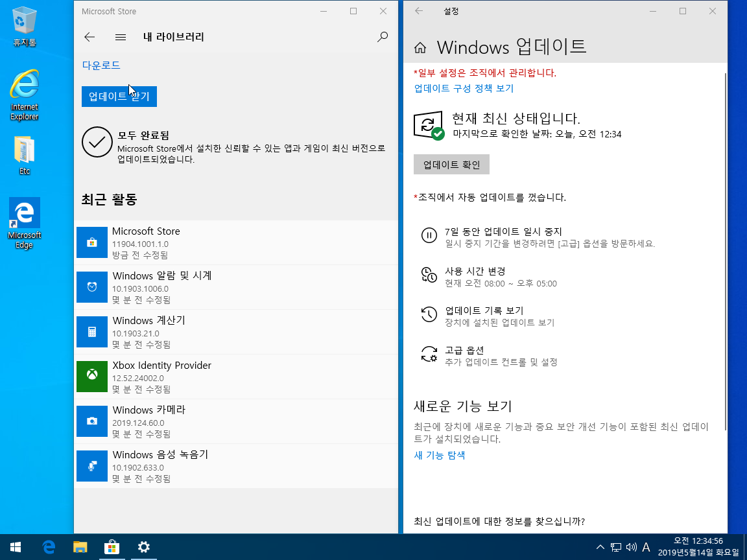Image resolution: width=747 pixels, height=560 pixels.
Task: Select Windows 계산기 list row
Action: [236, 332]
